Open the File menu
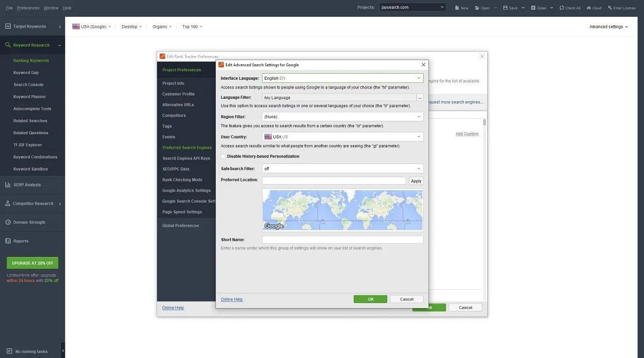644x358 pixels. [9, 8]
